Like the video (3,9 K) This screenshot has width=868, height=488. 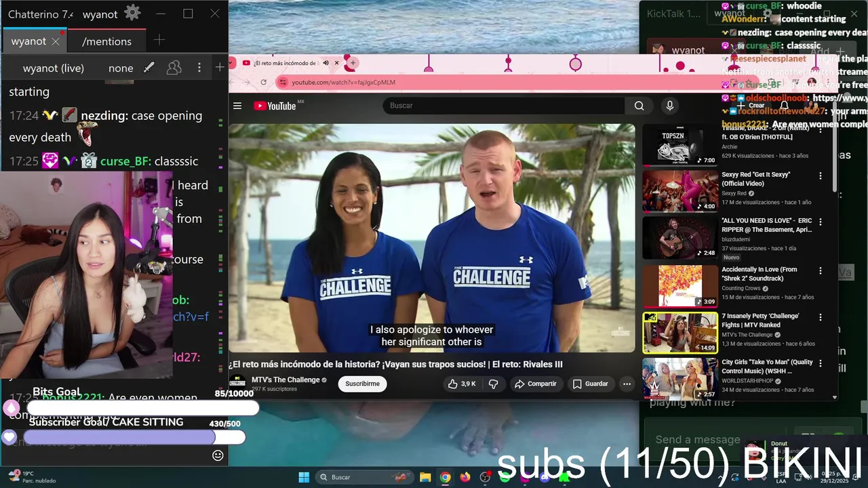(x=462, y=384)
